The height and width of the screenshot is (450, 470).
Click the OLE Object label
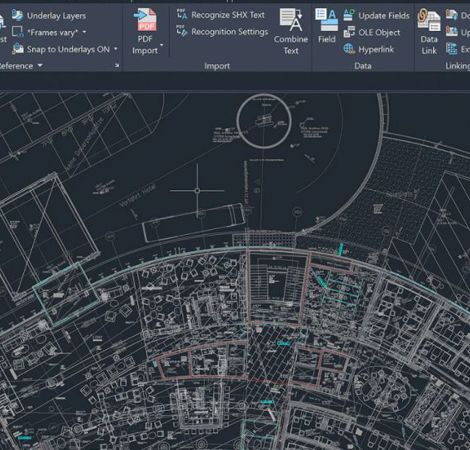[x=379, y=32]
